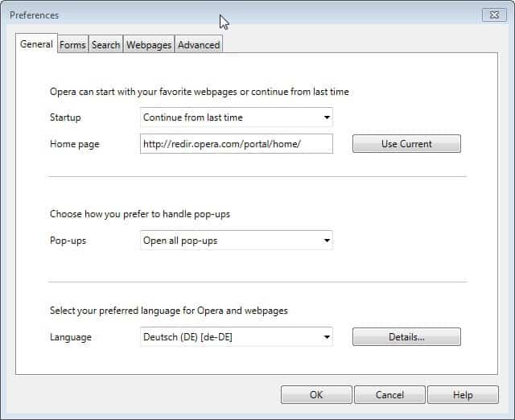The width and height of the screenshot is (515, 420).
Task: Cancel the Preferences dialog
Action: click(389, 395)
